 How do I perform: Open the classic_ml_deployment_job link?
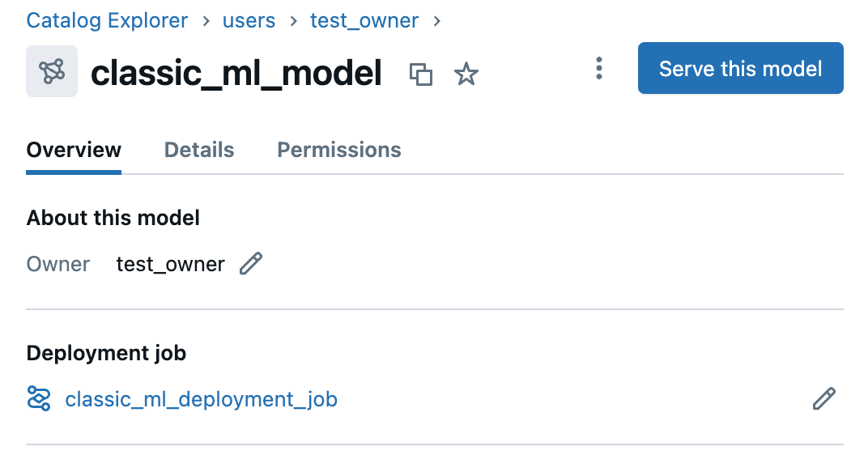pos(201,399)
